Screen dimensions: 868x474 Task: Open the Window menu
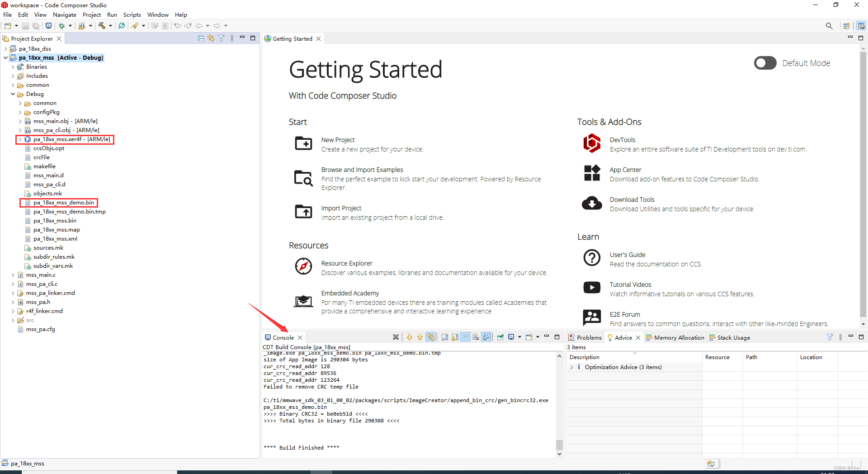(158, 15)
